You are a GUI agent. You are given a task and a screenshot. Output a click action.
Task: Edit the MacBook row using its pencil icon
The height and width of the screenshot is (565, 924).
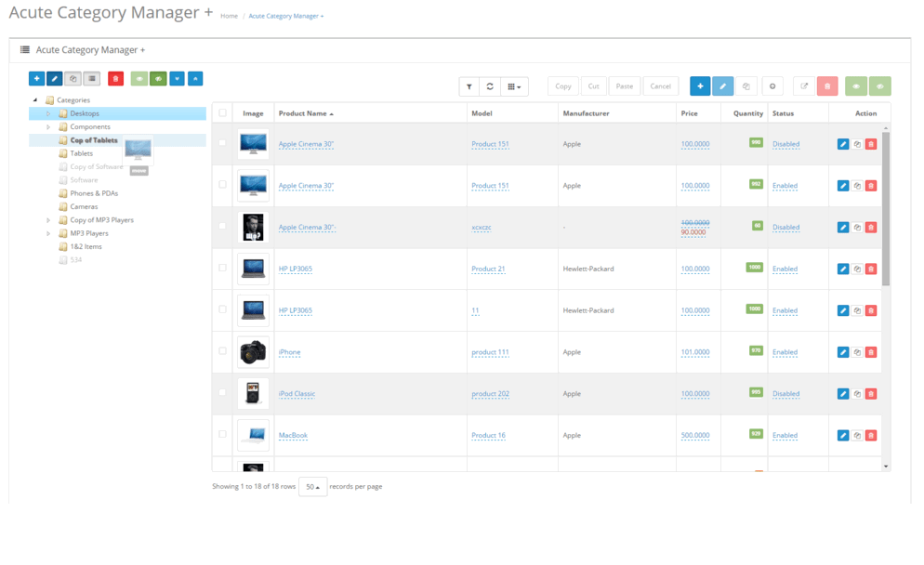(843, 435)
